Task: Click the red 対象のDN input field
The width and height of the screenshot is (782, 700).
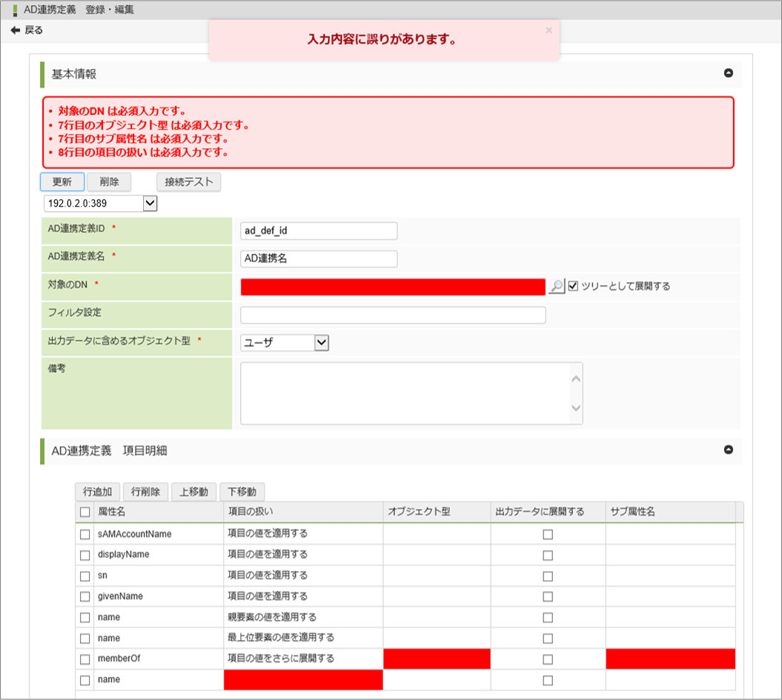Action: (393, 287)
